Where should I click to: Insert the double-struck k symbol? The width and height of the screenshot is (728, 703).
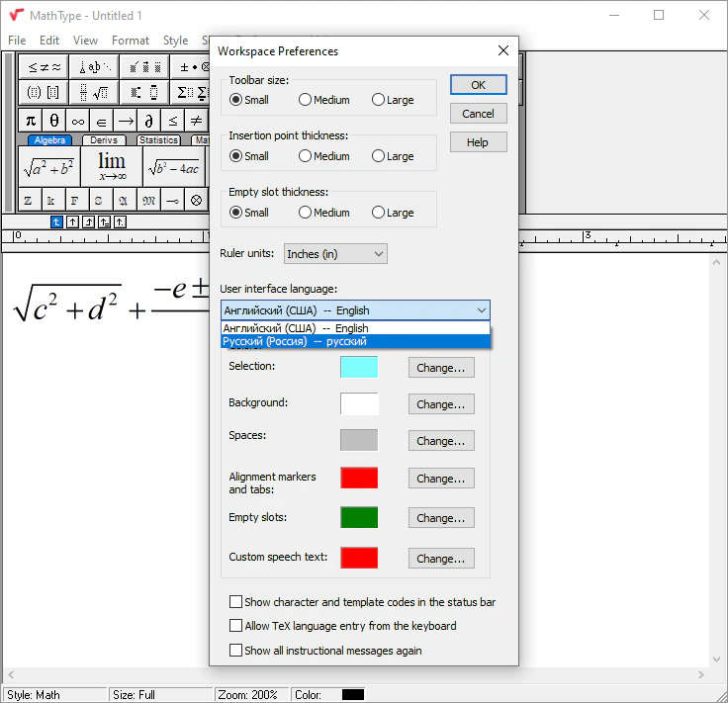(x=53, y=200)
